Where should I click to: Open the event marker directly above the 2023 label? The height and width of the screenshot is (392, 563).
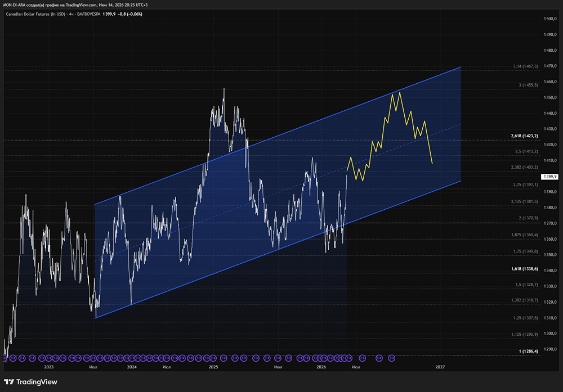(x=48, y=358)
